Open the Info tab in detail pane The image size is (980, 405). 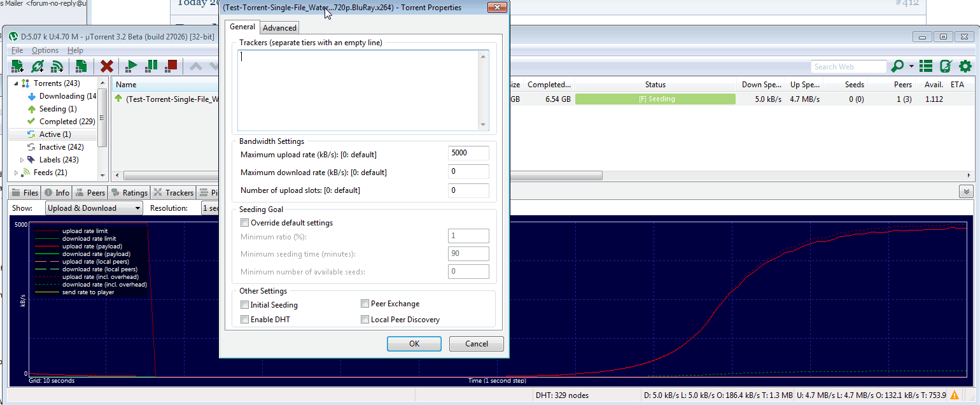pyautogui.click(x=57, y=192)
